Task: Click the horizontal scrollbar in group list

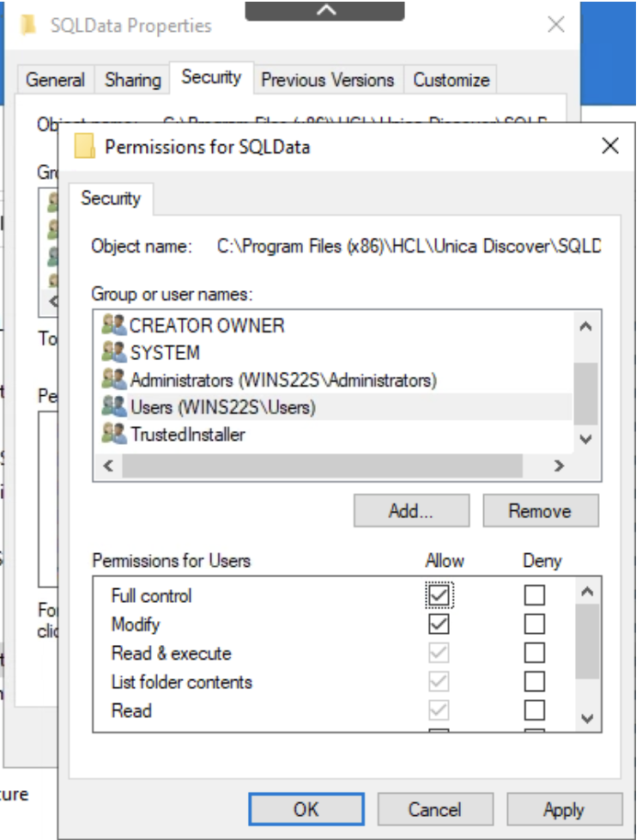Action: click(322, 466)
